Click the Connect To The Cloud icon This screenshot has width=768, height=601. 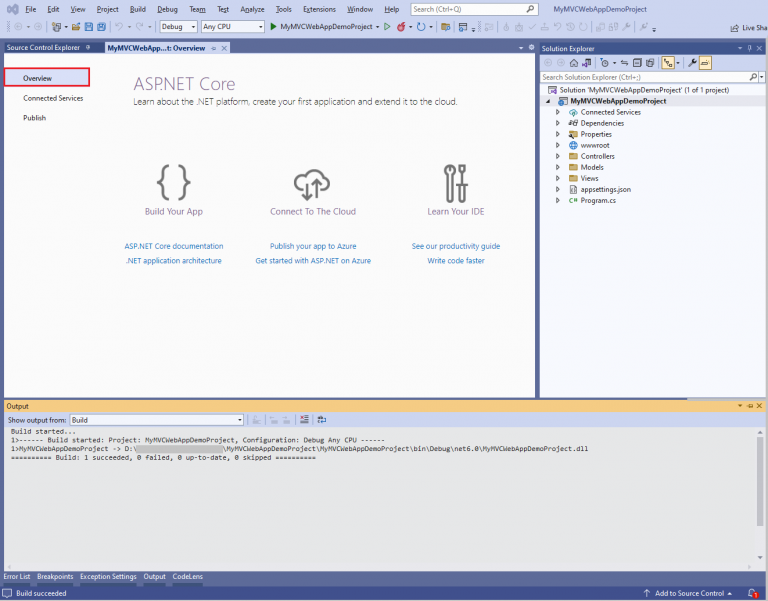(312, 182)
